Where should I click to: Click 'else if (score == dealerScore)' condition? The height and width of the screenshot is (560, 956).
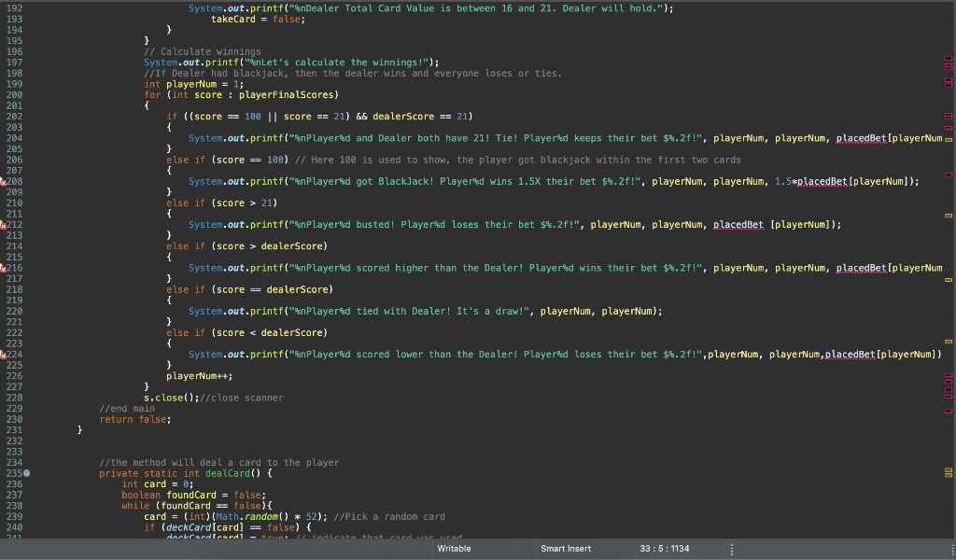tap(250, 289)
